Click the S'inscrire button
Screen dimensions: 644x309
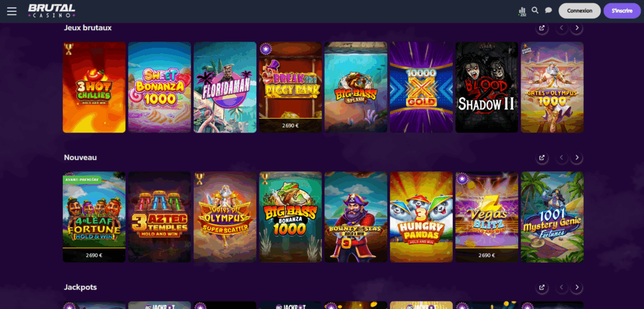(x=622, y=11)
